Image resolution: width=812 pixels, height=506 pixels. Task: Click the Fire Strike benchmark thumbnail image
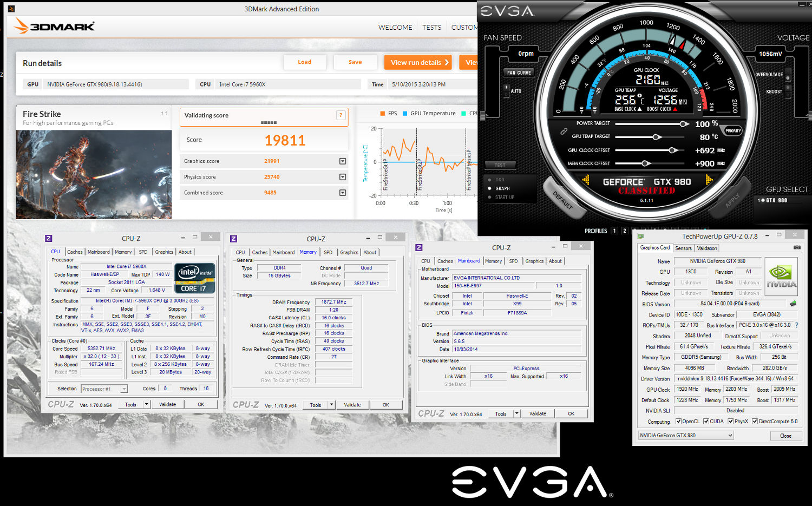[94, 174]
